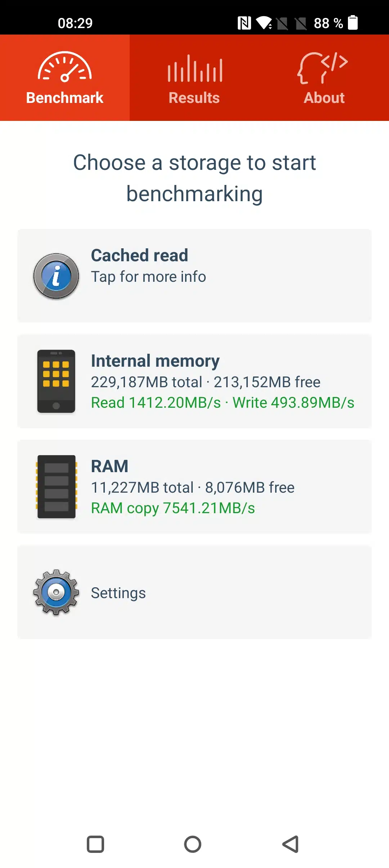Tap the phone icon for Internal memory
Viewport: 389px width, 868px height.
point(56,381)
